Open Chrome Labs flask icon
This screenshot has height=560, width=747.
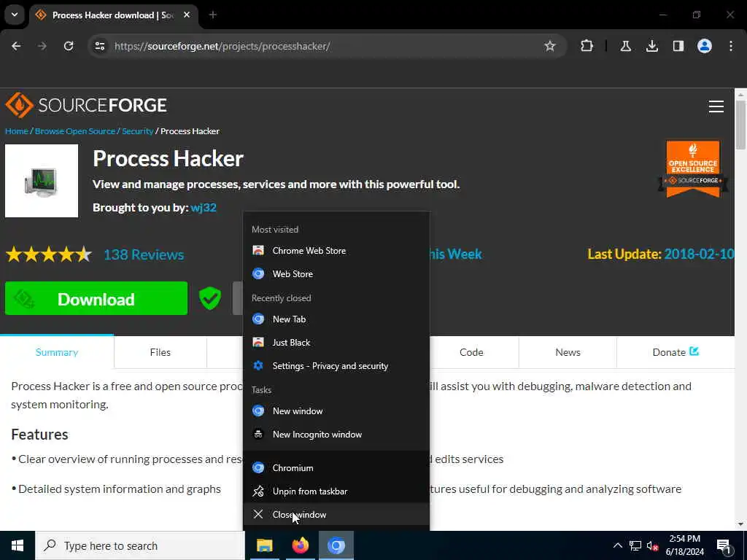625,46
